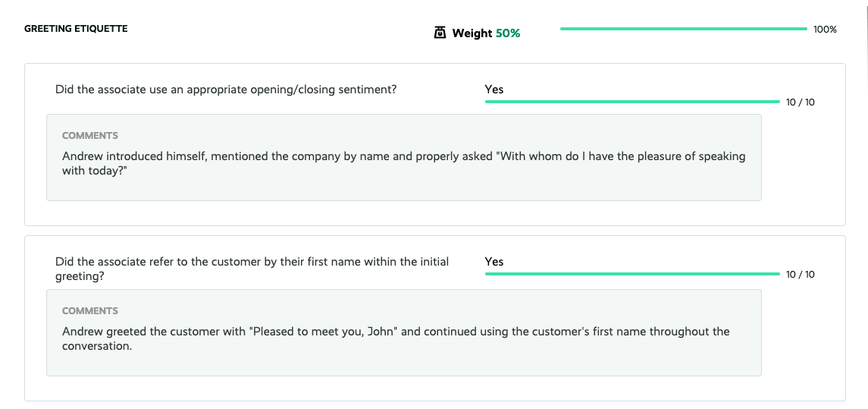Click the 10 / 10 score for opening/closing sentiment
This screenshot has height=409, width=868.
(x=801, y=102)
